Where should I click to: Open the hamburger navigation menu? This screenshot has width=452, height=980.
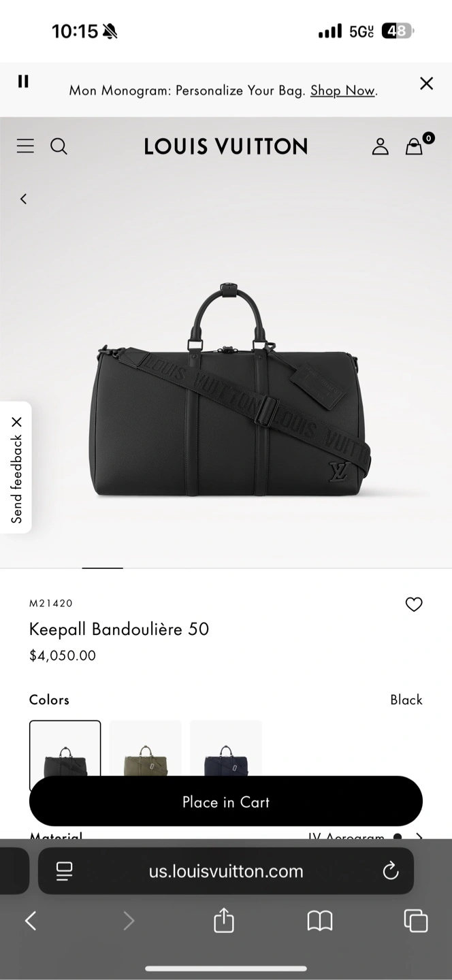pos(25,146)
